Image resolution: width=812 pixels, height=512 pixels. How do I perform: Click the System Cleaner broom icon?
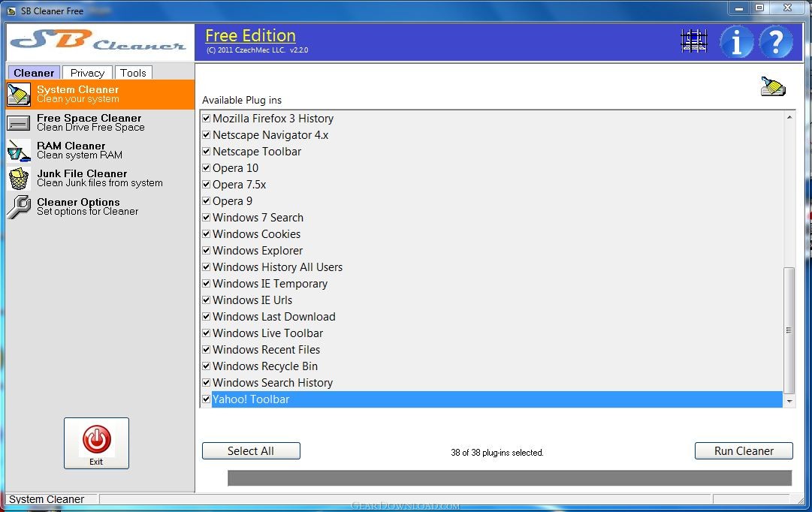[19, 95]
